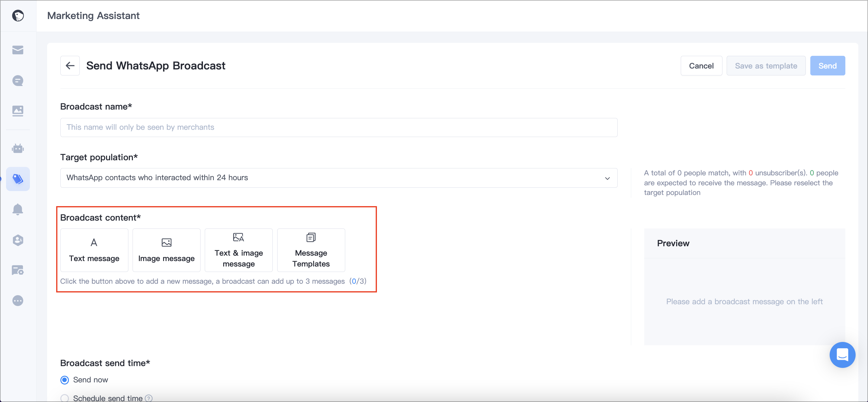Open the image gallery sidebar icon
Image resolution: width=868 pixels, height=402 pixels.
click(18, 111)
